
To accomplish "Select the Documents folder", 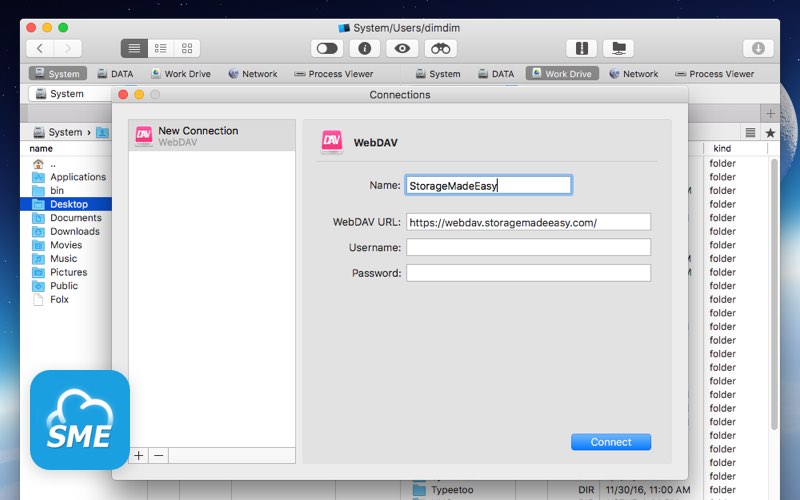I will click(x=66, y=218).
